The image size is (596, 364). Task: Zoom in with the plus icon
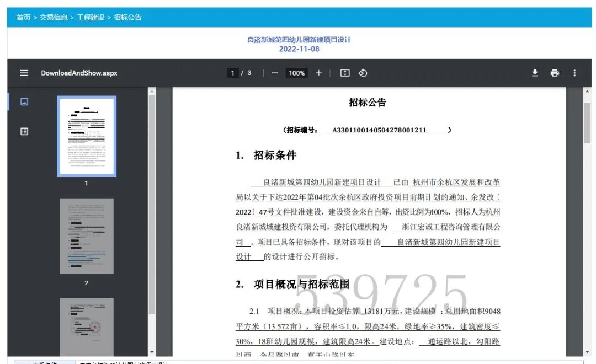(x=318, y=73)
